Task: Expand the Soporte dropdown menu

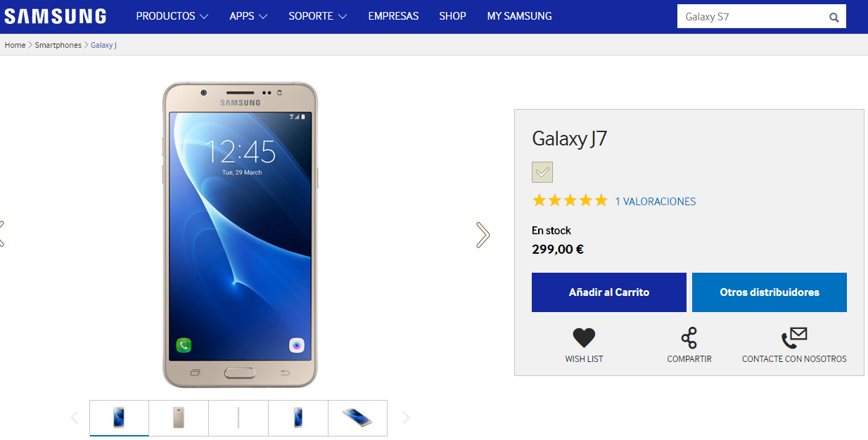Action: click(318, 16)
